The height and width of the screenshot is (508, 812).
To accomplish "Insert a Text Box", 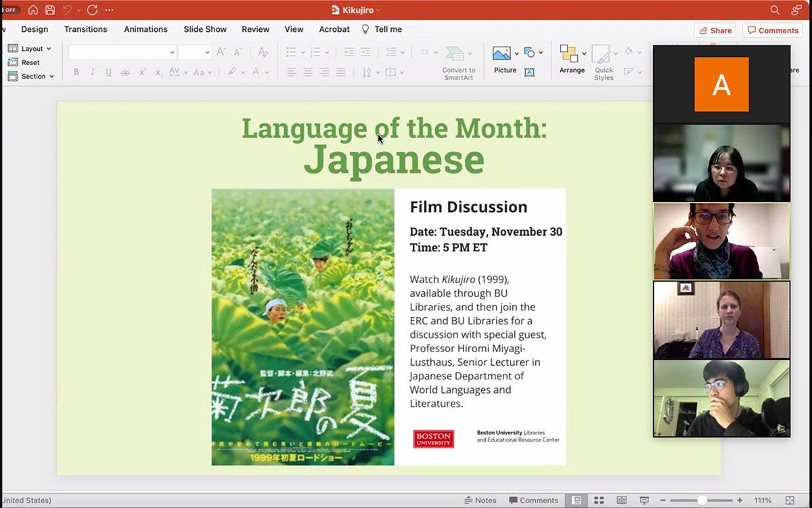I will 530,72.
